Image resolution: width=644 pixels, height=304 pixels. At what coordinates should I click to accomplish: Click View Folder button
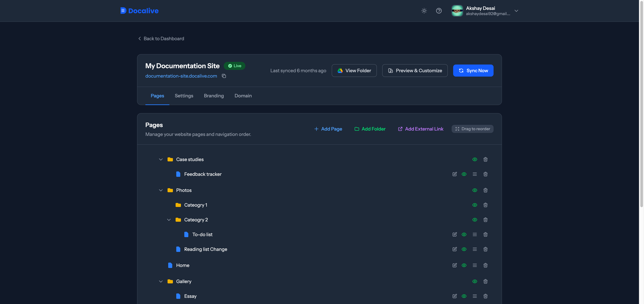pos(354,70)
